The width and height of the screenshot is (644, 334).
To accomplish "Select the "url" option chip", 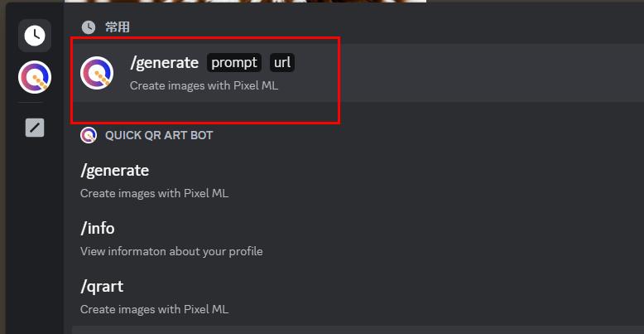I will point(282,62).
